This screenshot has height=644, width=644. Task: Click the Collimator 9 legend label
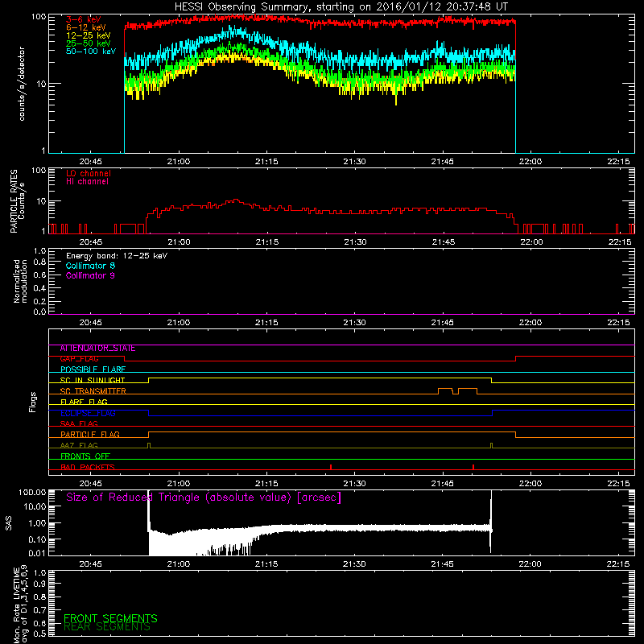pyautogui.click(x=90, y=275)
